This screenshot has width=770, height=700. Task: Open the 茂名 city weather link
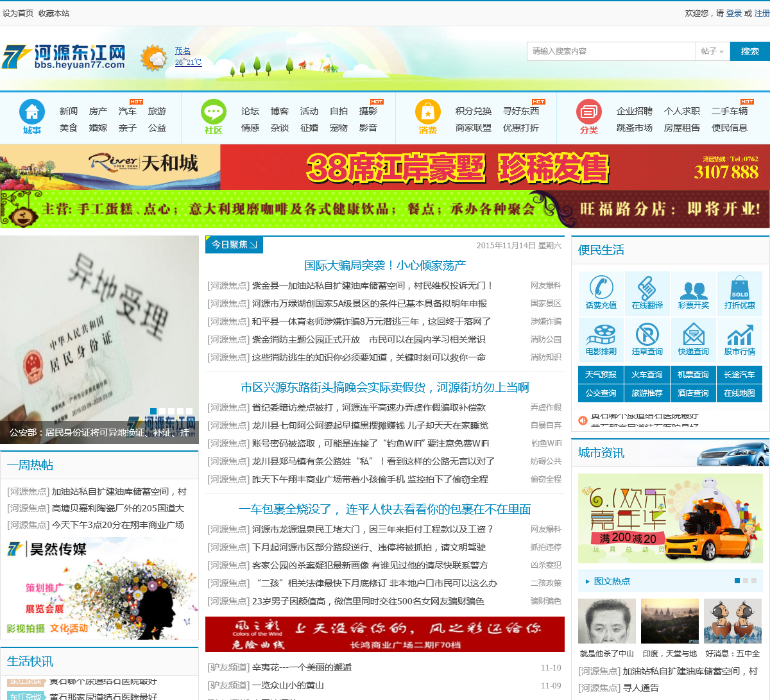183,51
